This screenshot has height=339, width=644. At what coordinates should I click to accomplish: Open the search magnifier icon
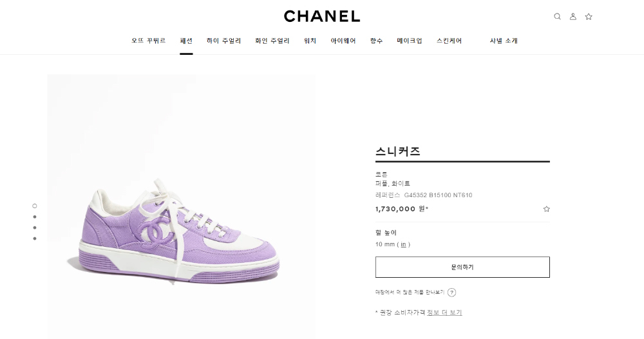pos(557,17)
